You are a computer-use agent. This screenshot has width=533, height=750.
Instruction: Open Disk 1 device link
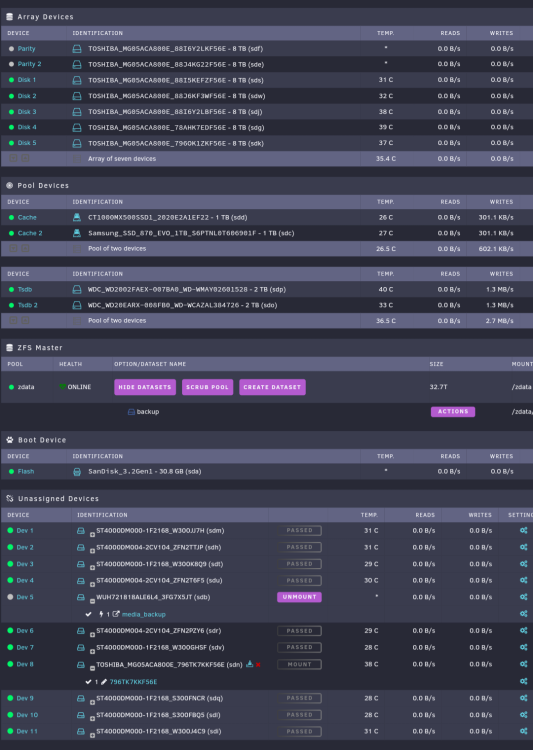tap(27, 80)
